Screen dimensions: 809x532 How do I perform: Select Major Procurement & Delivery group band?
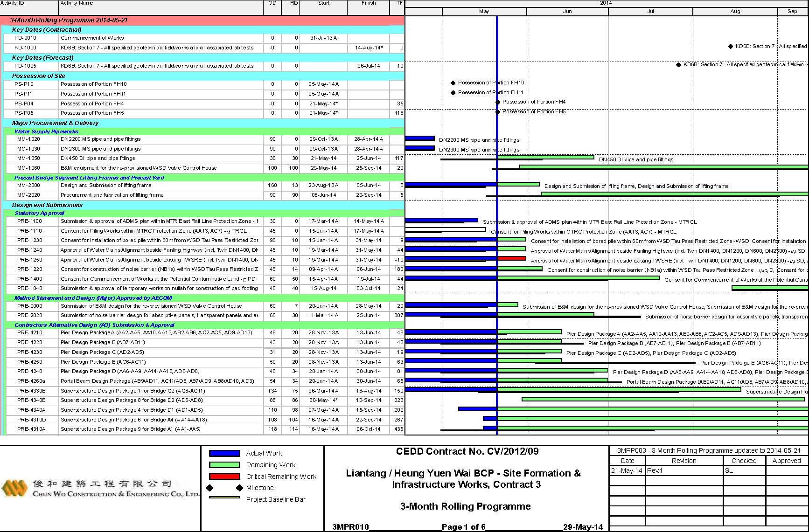[x=204, y=123]
